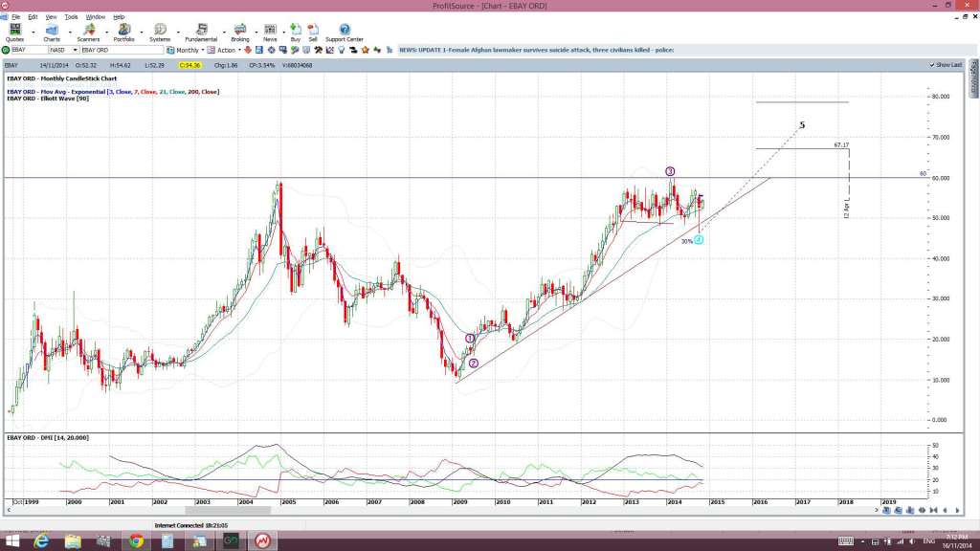Click the orange star favorites icon

pos(366,50)
